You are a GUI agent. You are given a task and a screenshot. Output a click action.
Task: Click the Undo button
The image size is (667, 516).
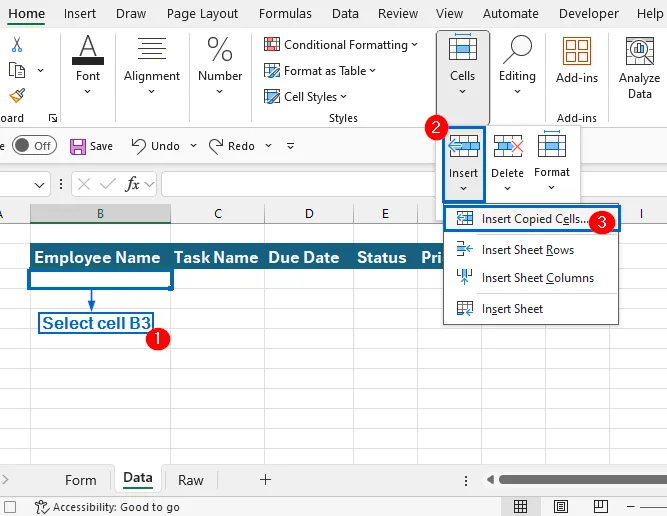coord(156,146)
